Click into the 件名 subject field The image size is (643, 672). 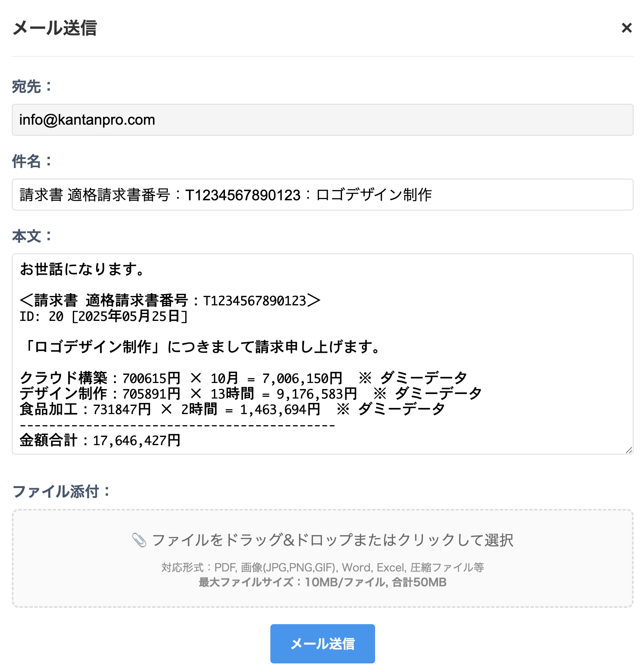coord(322,195)
